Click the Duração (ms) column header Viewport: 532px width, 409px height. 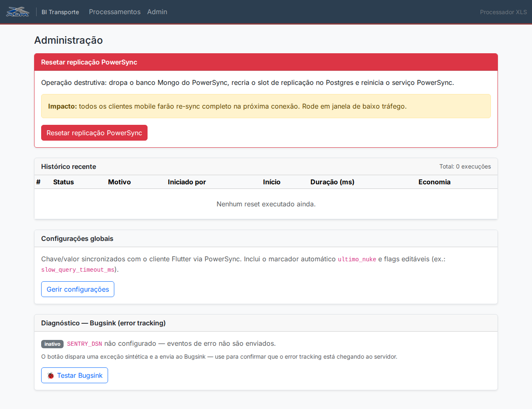332,182
